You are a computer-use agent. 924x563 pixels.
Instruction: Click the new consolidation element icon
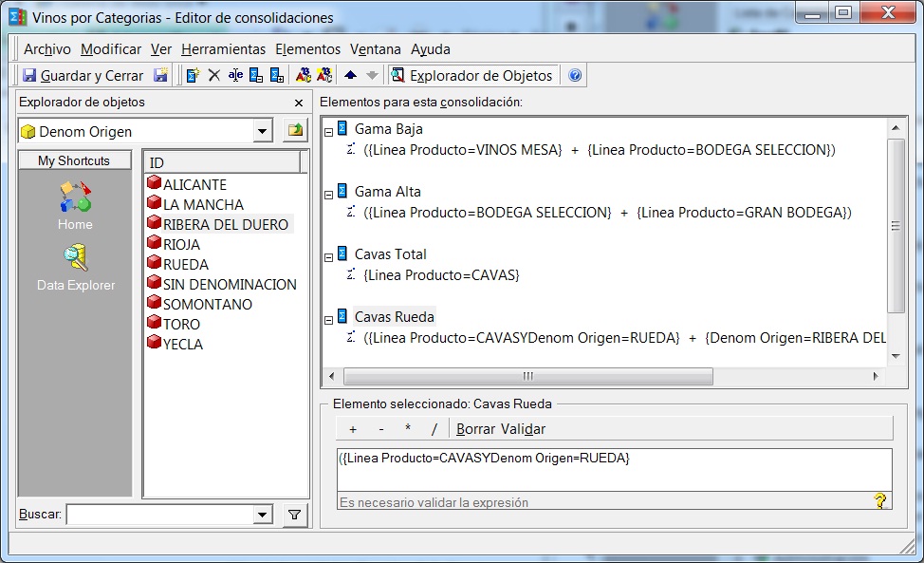pos(193,76)
